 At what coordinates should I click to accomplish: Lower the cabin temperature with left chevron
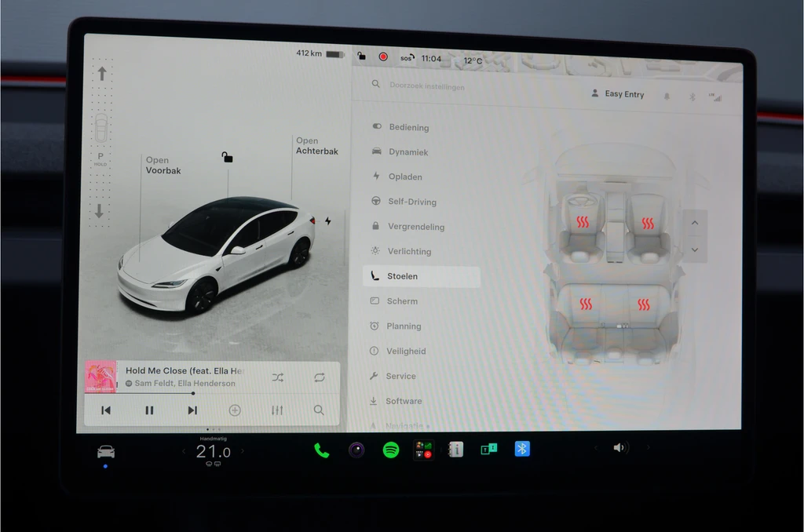(184, 451)
